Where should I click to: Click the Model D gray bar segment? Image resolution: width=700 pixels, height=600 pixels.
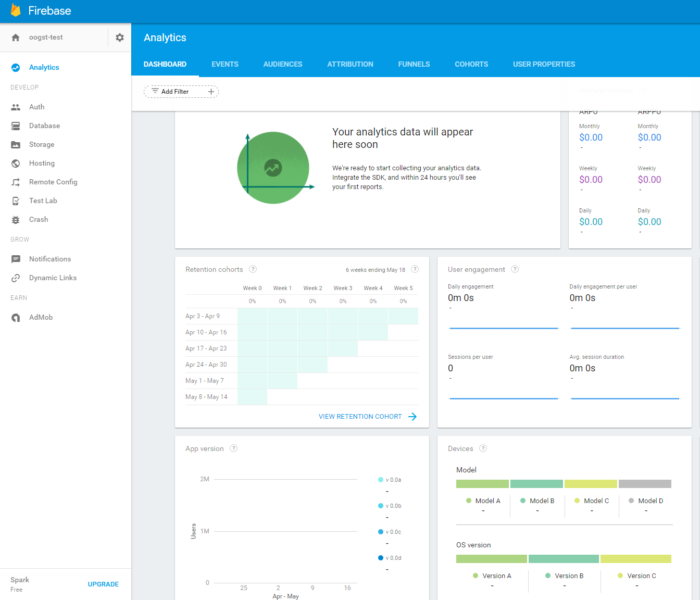click(645, 484)
